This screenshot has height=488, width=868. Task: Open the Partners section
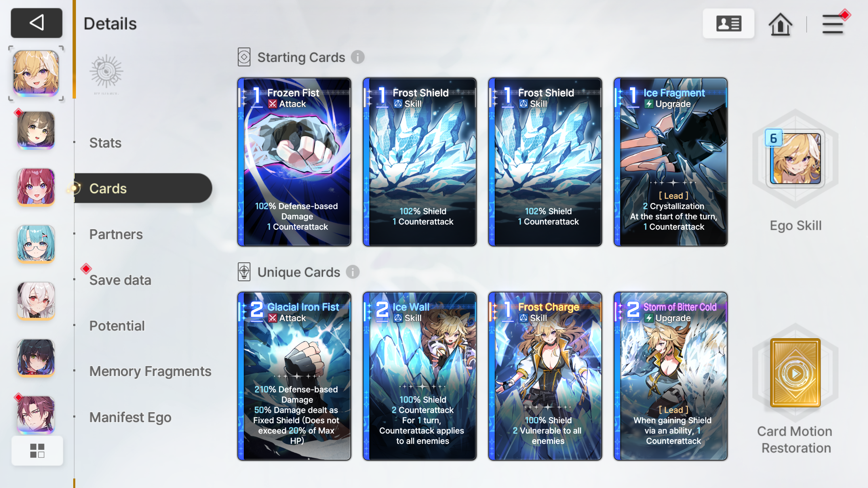pyautogui.click(x=116, y=234)
